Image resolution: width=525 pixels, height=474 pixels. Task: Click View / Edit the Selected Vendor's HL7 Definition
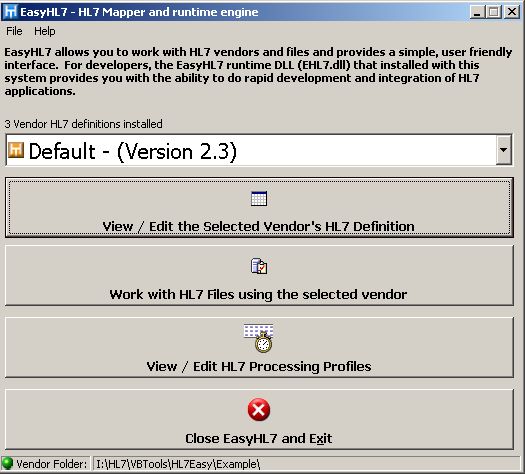259,208
